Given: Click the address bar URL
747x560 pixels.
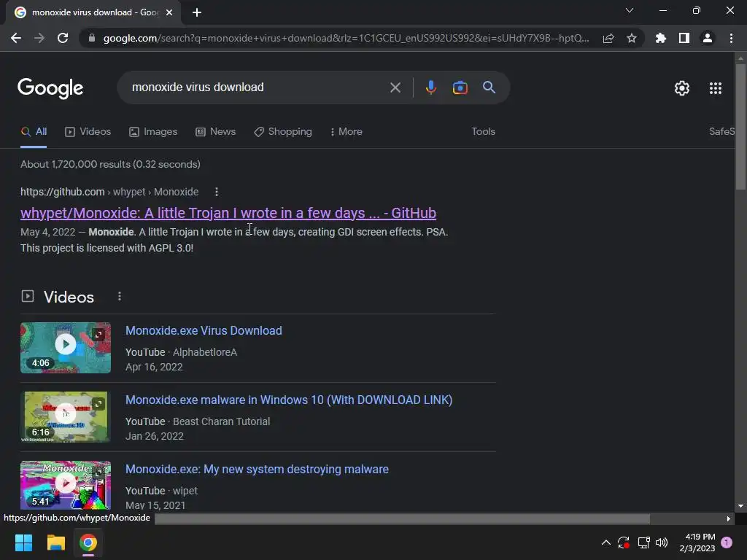Looking at the screenshot, I should pyautogui.click(x=346, y=38).
